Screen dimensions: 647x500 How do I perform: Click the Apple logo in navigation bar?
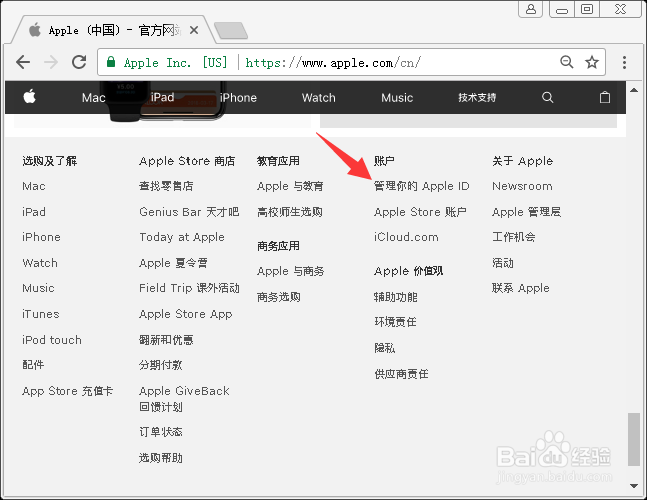tap(29, 97)
